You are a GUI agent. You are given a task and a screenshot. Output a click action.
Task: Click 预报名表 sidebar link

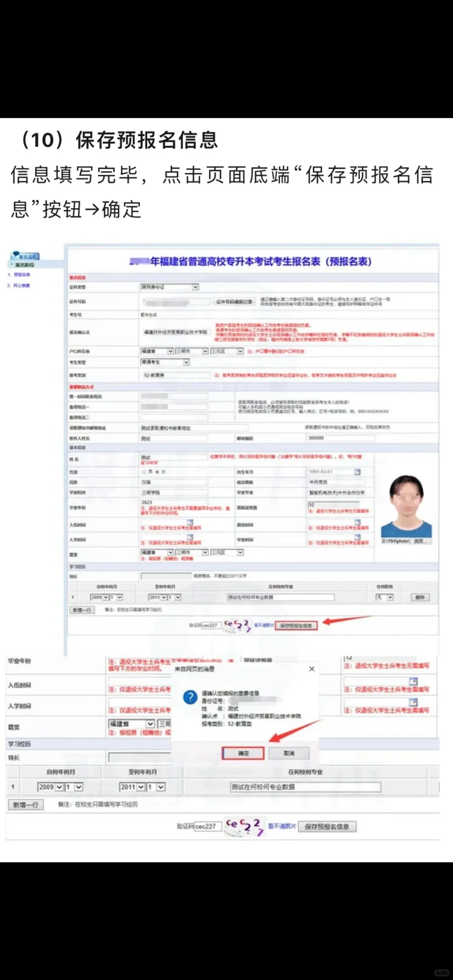(22, 275)
